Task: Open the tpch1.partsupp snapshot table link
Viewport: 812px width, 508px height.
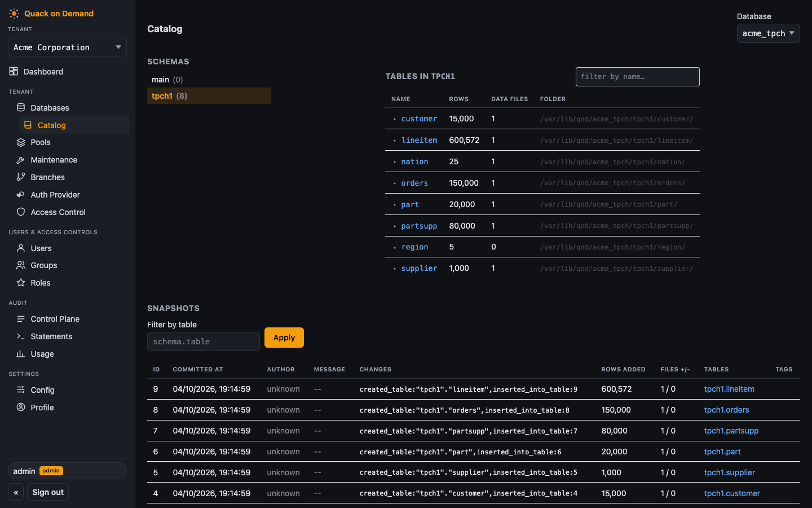Action: 731,431
